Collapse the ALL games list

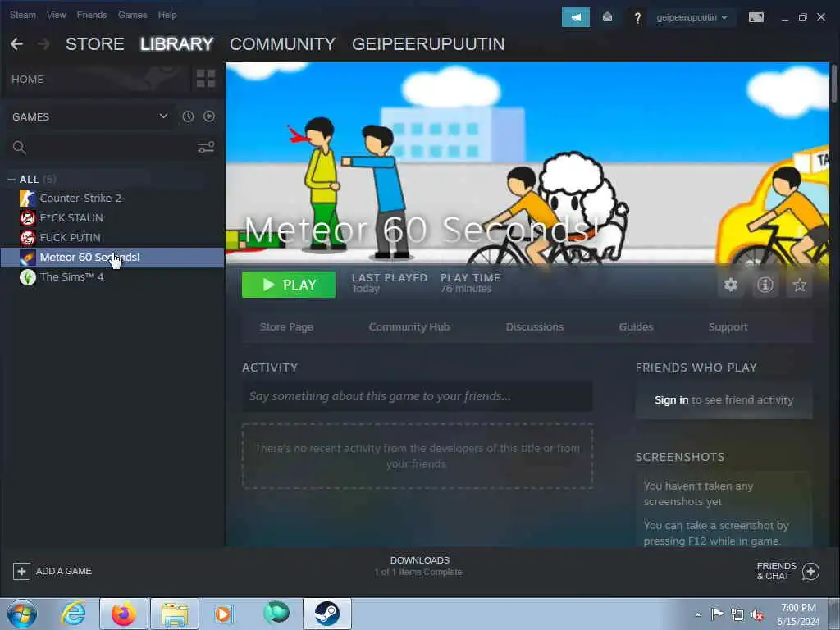click(x=11, y=180)
